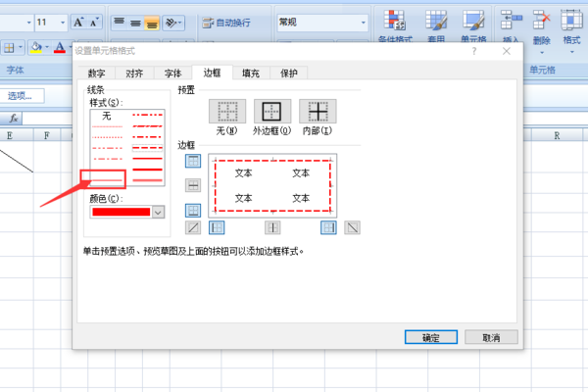The image size is (588, 392).
Task: Toggle the inner vertical border button
Action: (272, 227)
